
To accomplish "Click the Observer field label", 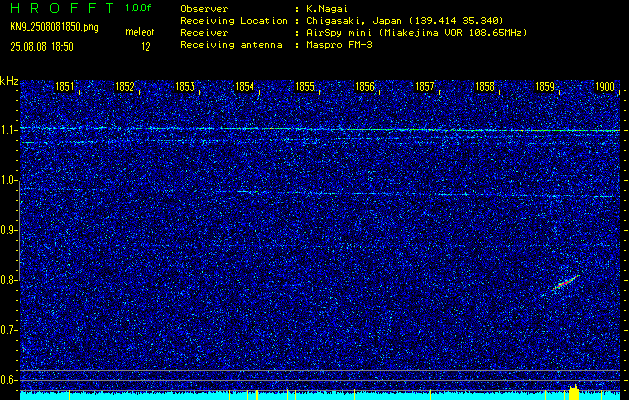I will point(204,8).
